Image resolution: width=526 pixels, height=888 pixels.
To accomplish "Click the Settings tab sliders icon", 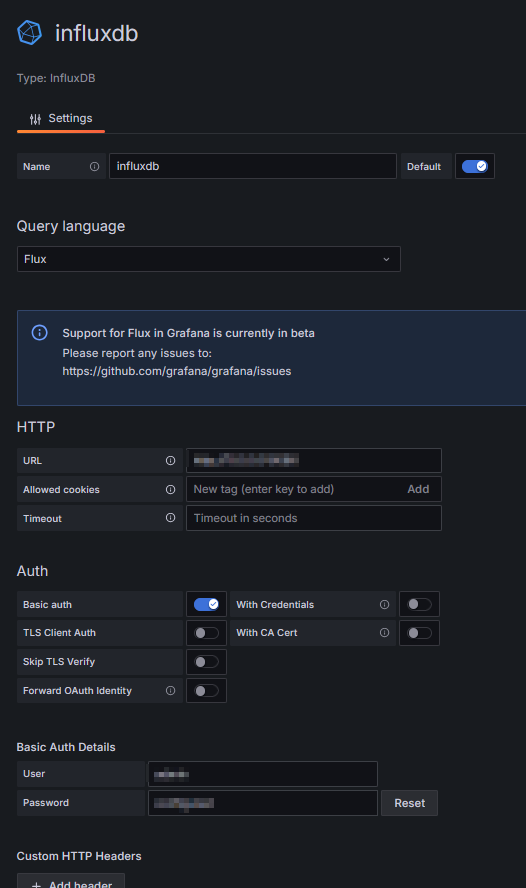I will 35,119.
